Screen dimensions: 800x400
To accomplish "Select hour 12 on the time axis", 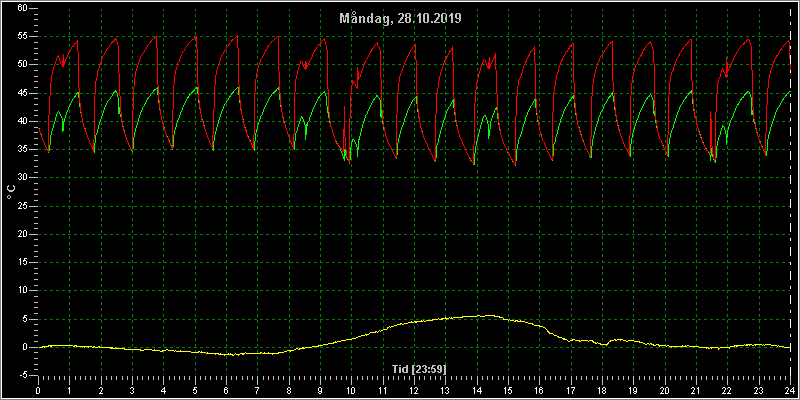I will pyautogui.click(x=414, y=390).
